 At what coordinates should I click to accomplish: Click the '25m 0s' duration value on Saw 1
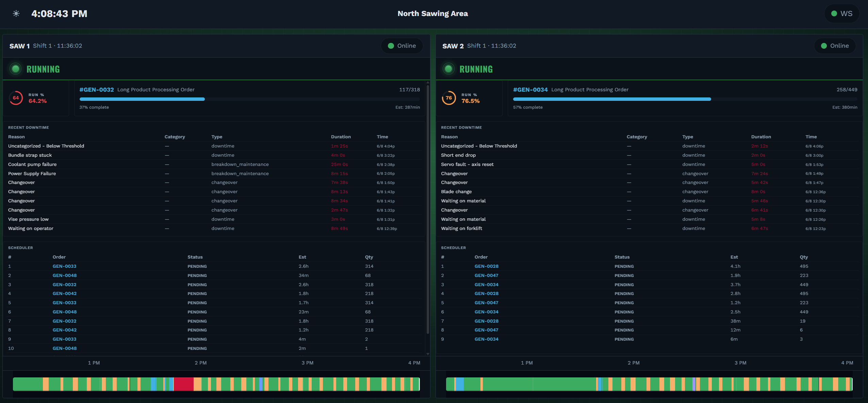point(340,165)
